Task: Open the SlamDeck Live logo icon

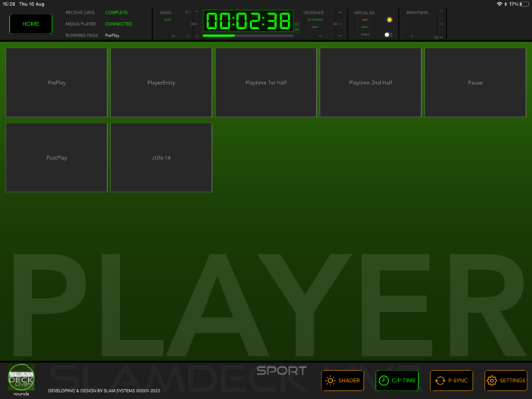Action: tap(21, 377)
